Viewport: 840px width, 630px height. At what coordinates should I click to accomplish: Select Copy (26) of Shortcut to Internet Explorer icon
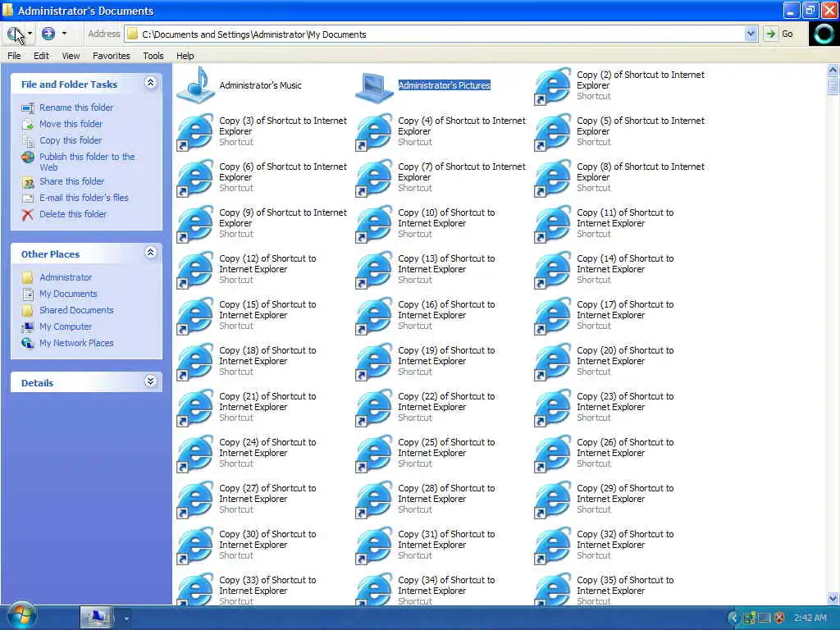(x=553, y=453)
